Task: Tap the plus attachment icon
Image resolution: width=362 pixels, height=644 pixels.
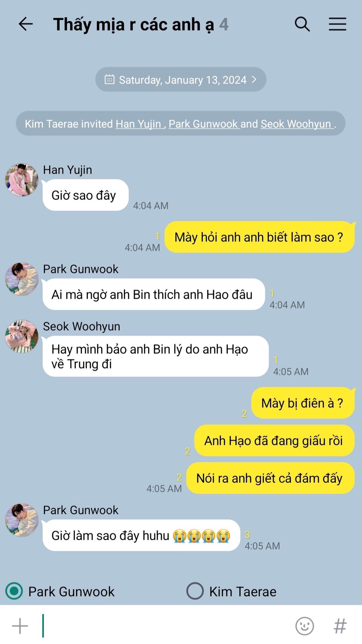Action: (20, 626)
